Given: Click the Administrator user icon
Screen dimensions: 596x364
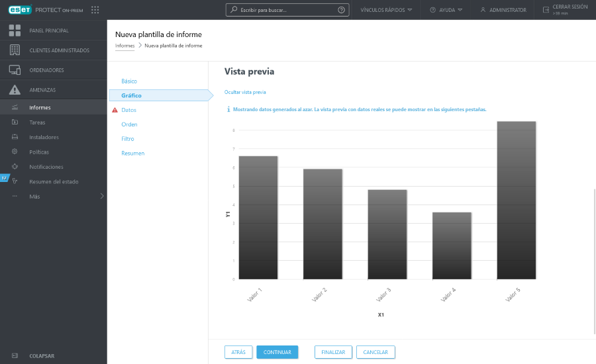Looking at the screenshot, I should pyautogui.click(x=483, y=10).
